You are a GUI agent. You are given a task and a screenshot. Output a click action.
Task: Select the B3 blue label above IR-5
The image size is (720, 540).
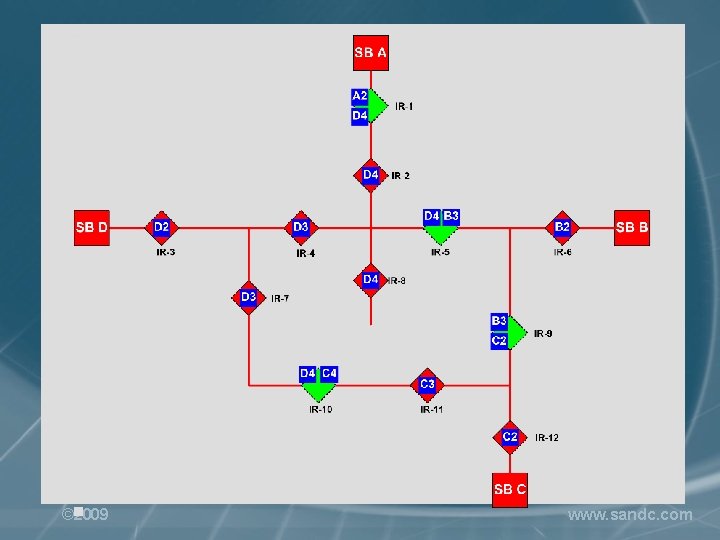(451, 217)
